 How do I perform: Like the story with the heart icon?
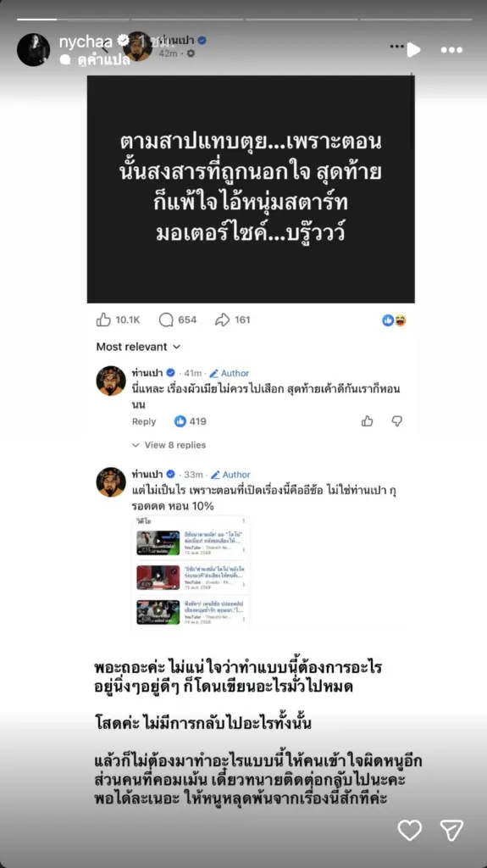(x=410, y=830)
